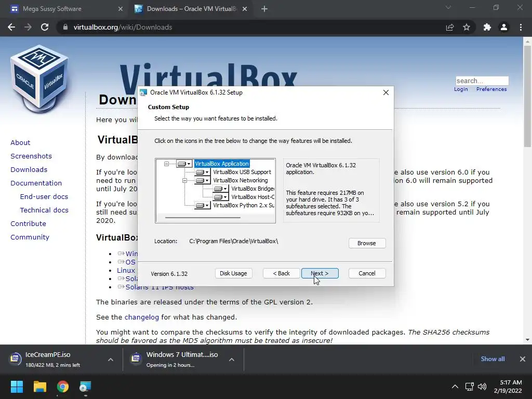
Task: Open VirtualBox Application feature dropdown icon
Action: point(184,164)
